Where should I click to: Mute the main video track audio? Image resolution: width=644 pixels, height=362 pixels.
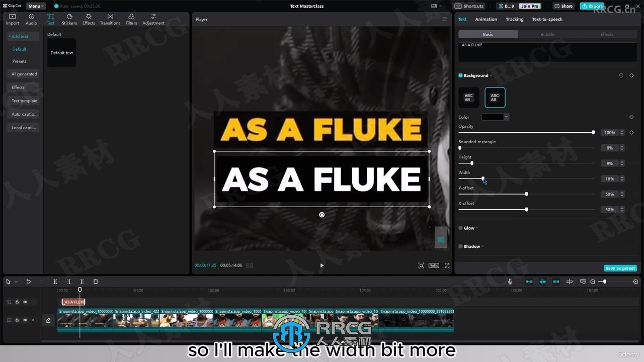coord(33,320)
